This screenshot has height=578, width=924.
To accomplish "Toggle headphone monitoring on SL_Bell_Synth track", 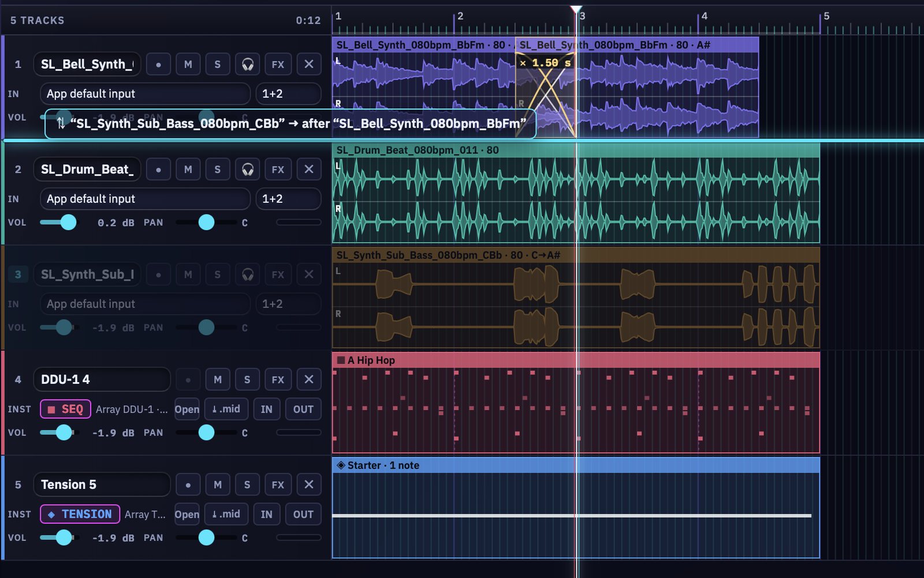I will pyautogui.click(x=248, y=64).
